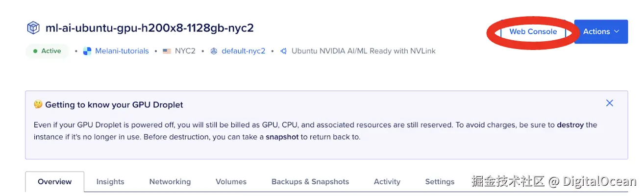Click the VPC icon beside default-nyc2

[x=214, y=51]
